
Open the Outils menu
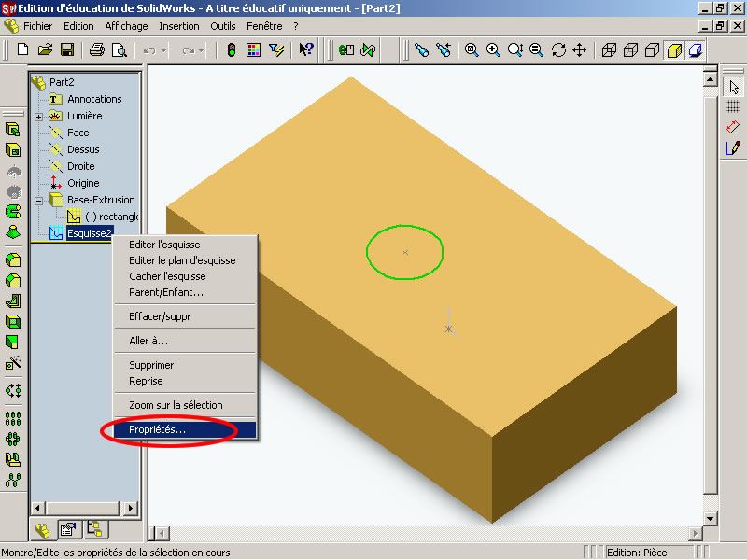tap(223, 26)
